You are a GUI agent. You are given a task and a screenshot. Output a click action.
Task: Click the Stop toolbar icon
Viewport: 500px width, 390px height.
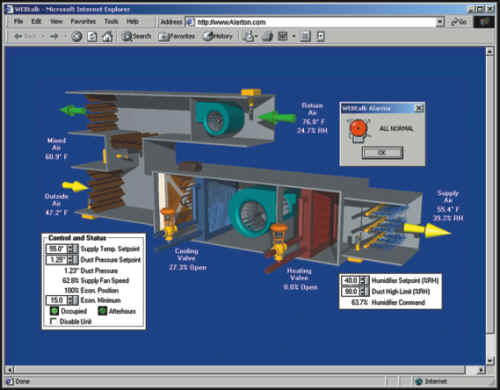[x=77, y=36]
